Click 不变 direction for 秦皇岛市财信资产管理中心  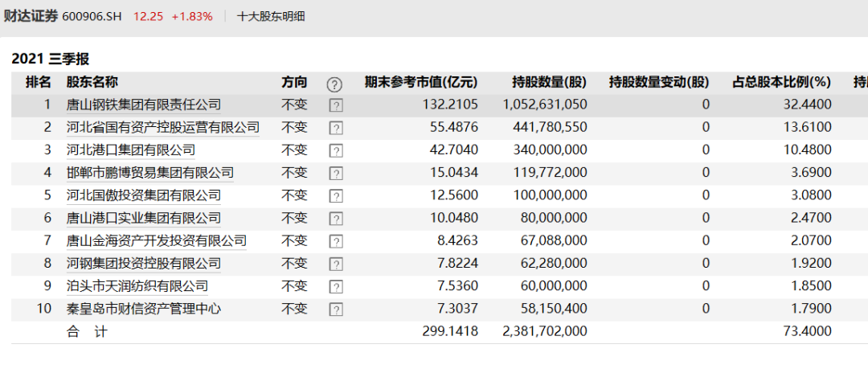tap(294, 309)
